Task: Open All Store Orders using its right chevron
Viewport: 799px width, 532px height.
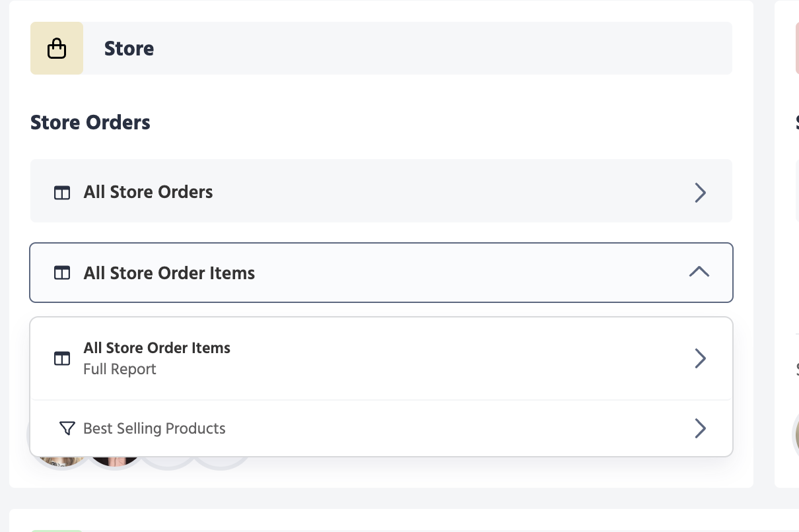Action: (x=700, y=193)
